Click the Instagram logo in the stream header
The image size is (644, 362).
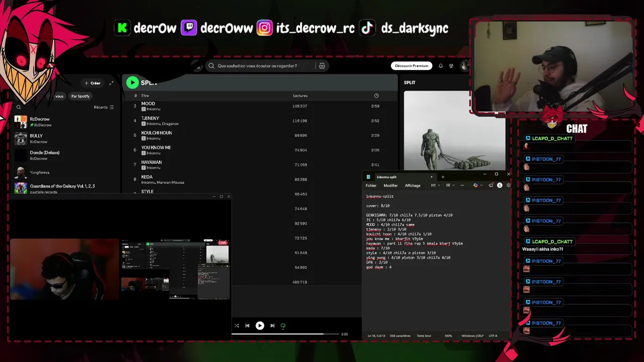[265, 28]
